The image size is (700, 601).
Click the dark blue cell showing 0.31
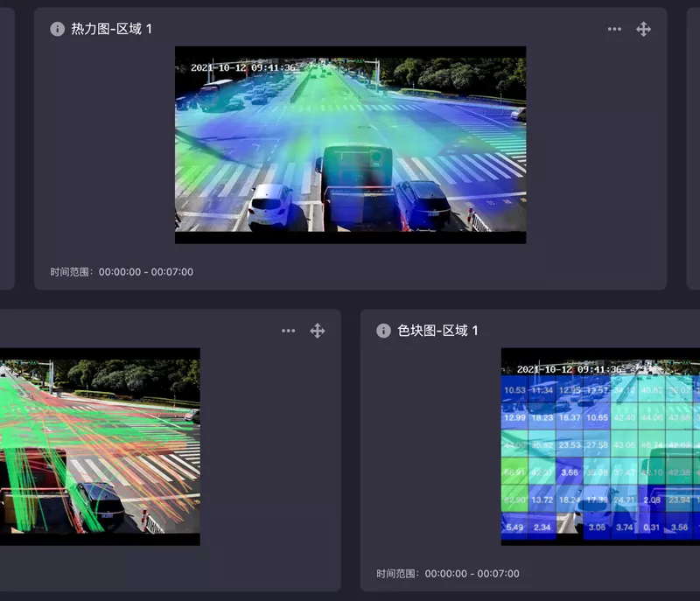click(x=652, y=527)
